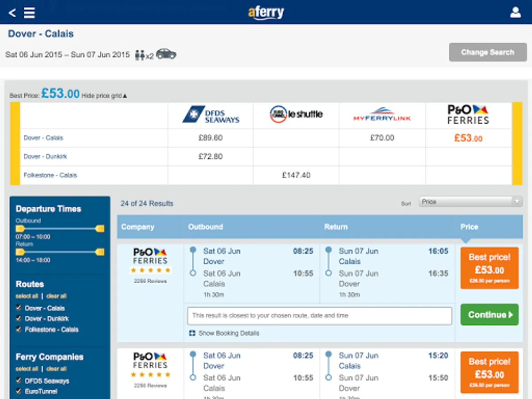Collapse the grid with Hide price grid

click(104, 96)
